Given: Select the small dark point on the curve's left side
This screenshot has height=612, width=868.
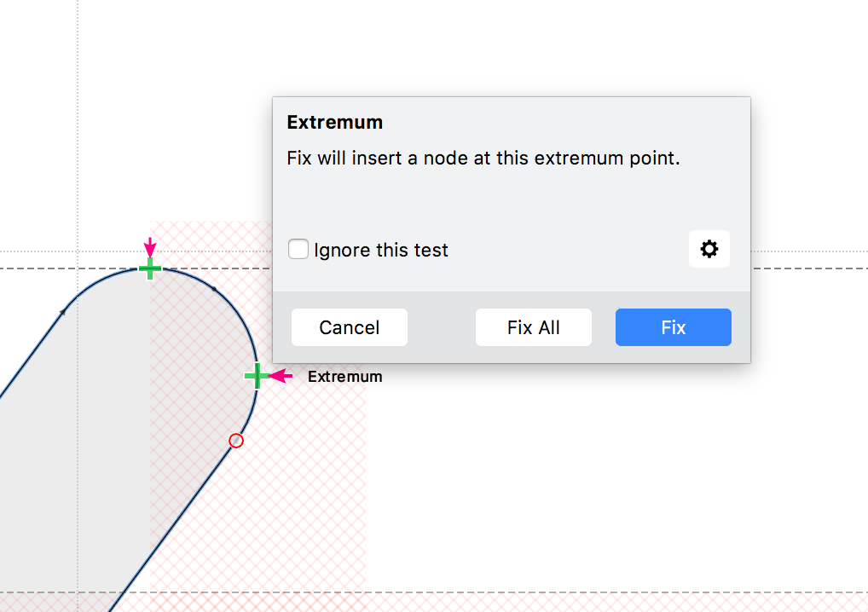Looking at the screenshot, I should click(62, 313).
